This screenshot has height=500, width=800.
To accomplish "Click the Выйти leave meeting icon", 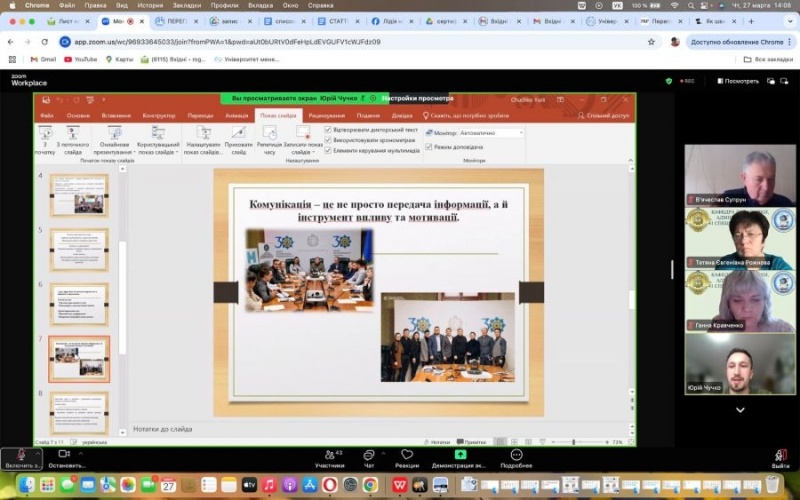I will pyautogui.click(x=780, y=455).
